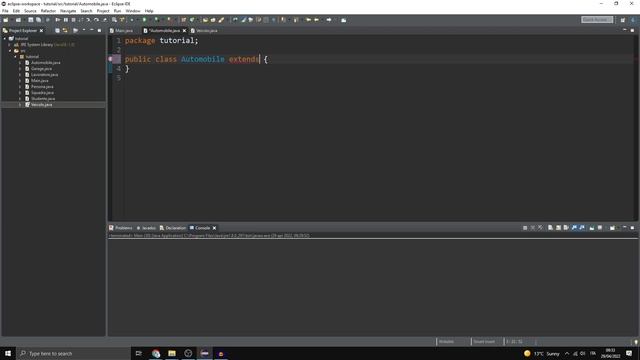Collapse All in Project Explorer toolbar
Image resolution: width=640 pixels, height=360 pixels.
point(57,31)
